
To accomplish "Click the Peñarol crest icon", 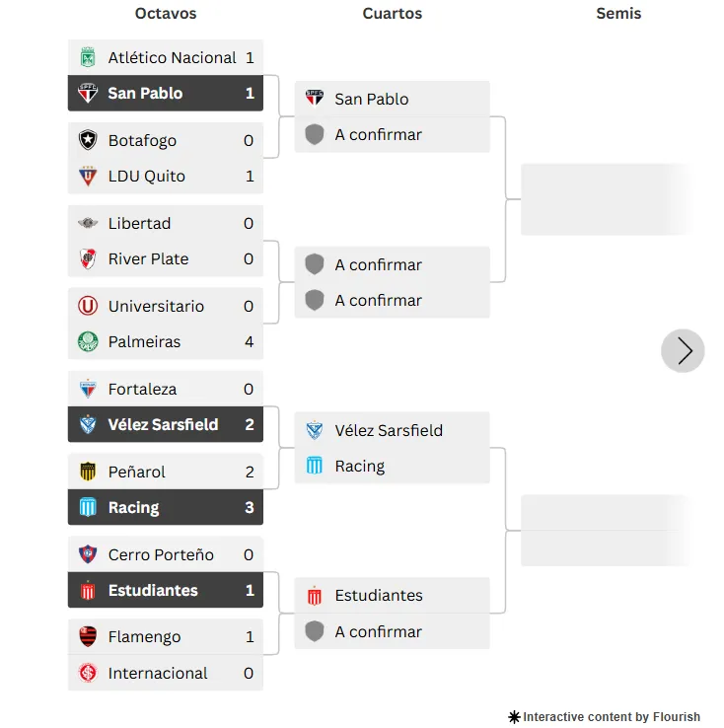I will pyautogui.click(x=88, y=472).
